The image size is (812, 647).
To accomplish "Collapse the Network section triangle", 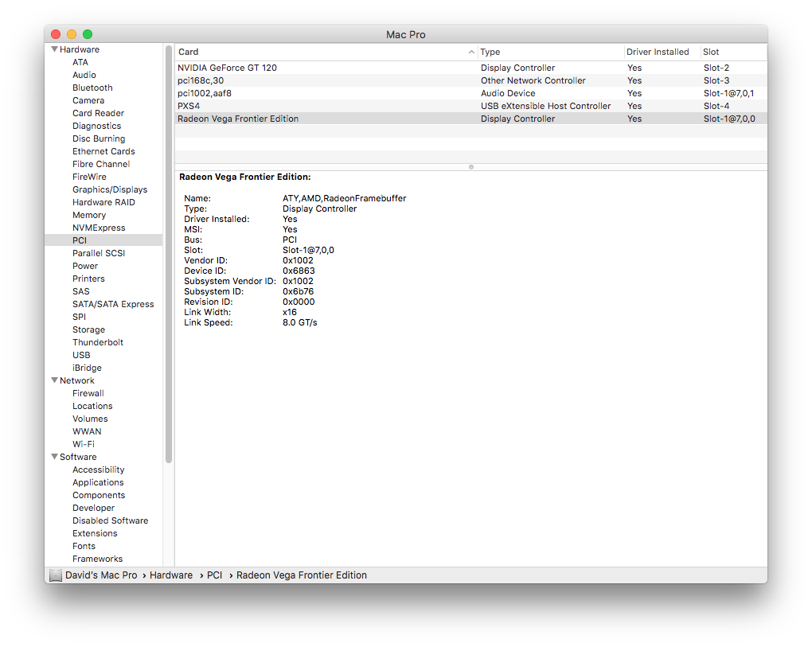I will 54,380.
